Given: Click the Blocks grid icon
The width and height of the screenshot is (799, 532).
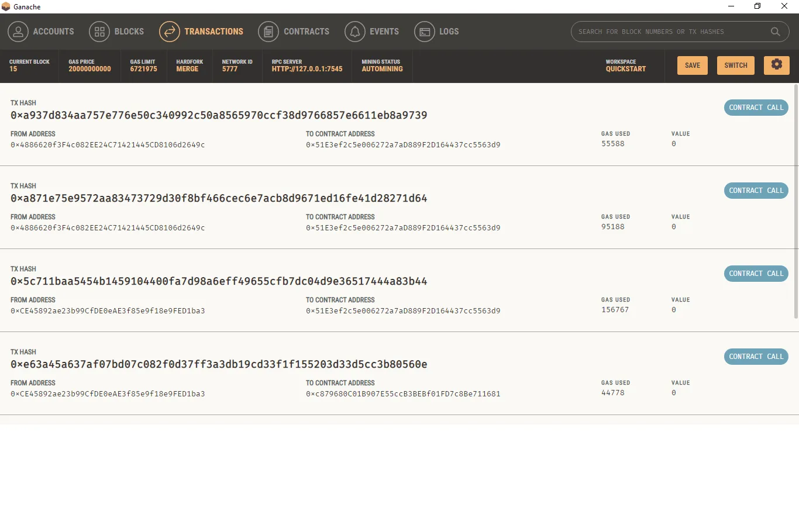Looking at the screenshot, I should point(99,32).
